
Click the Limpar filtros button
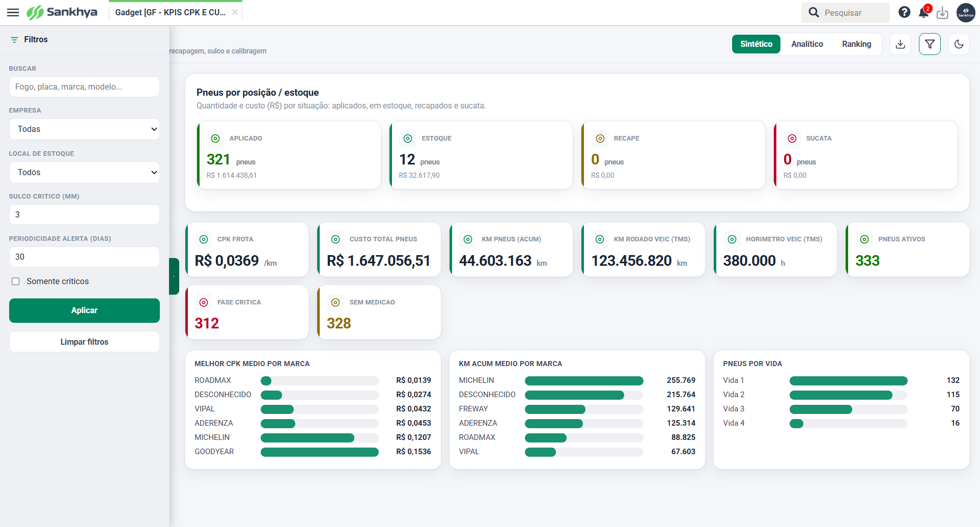[x=85, y=342]
